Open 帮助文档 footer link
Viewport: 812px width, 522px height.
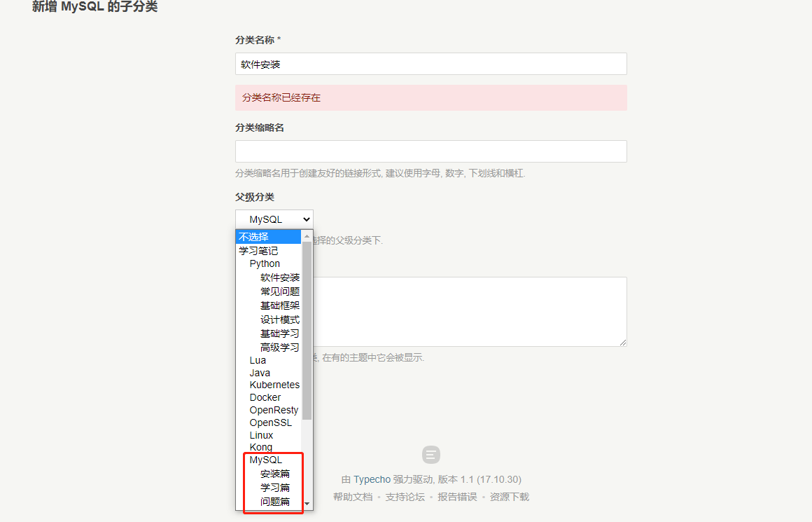[x=353, y=497]
